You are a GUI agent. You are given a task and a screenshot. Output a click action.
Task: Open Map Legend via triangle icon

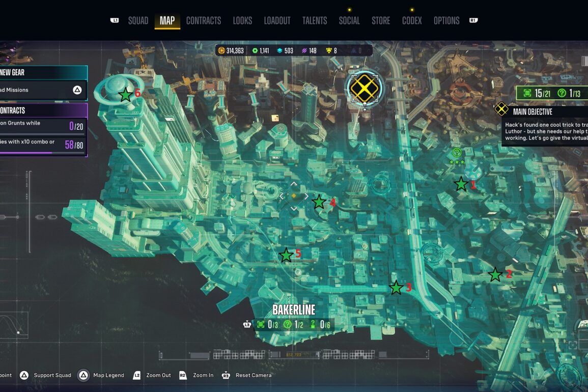pos(83,375)
